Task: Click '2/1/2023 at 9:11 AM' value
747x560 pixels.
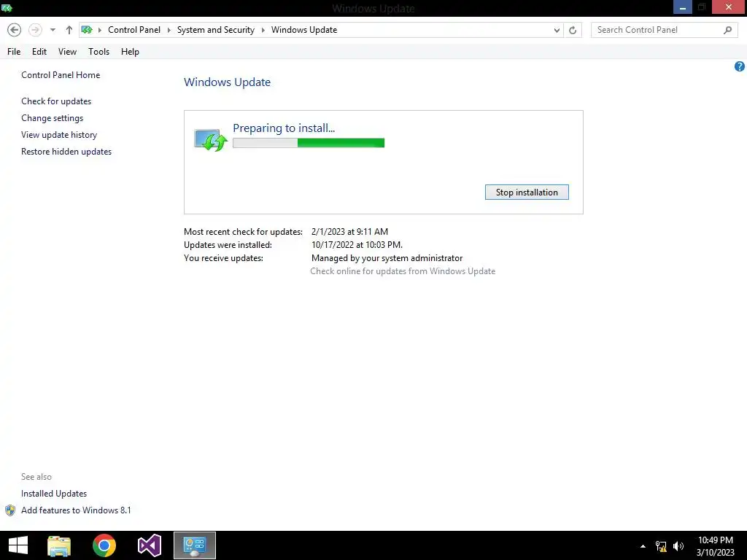Action: [x=349, y=231]
